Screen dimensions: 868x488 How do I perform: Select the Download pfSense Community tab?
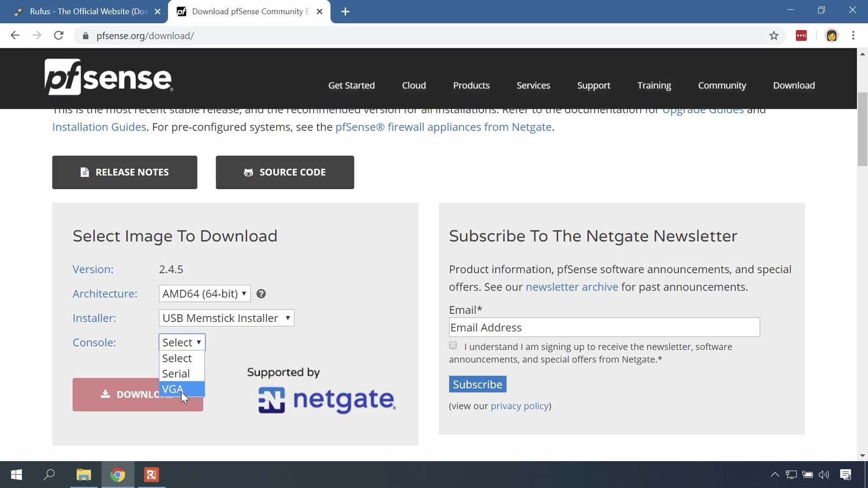[250, 11]
